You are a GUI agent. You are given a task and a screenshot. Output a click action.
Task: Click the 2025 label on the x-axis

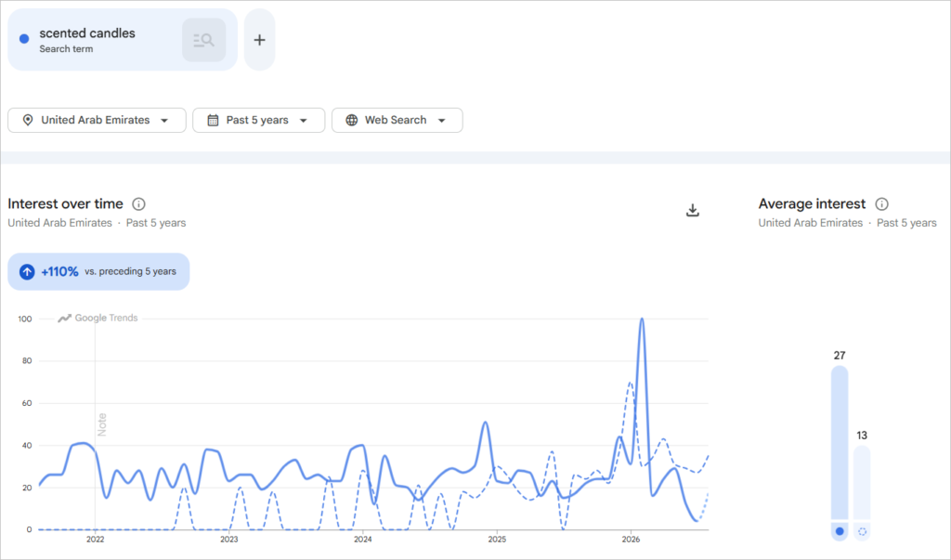click(x=497, y=540)
